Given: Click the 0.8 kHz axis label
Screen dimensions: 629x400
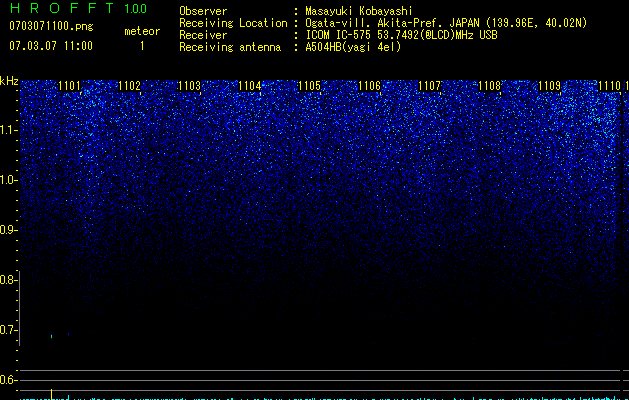Looking at the screenshot, I should tap(8, 280).
